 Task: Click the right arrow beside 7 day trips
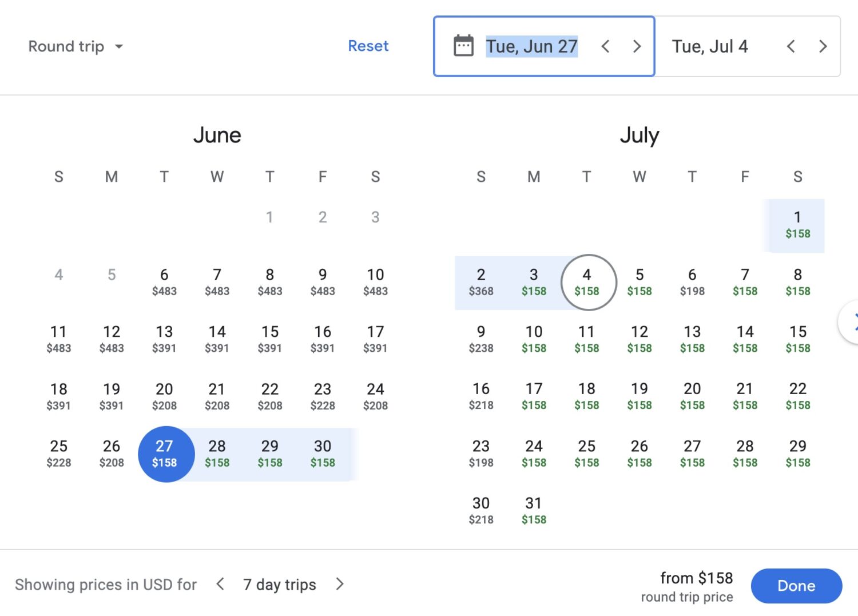[x=340, y=584]
